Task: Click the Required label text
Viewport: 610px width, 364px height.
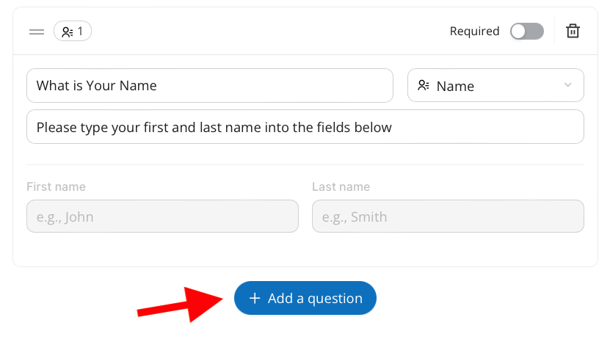Action: [x=474, y=31]
